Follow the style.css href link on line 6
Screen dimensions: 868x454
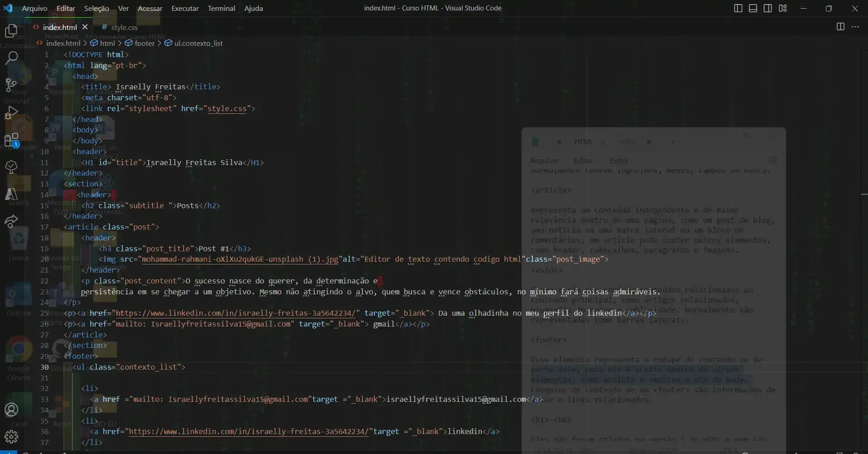tap(227, 108)
